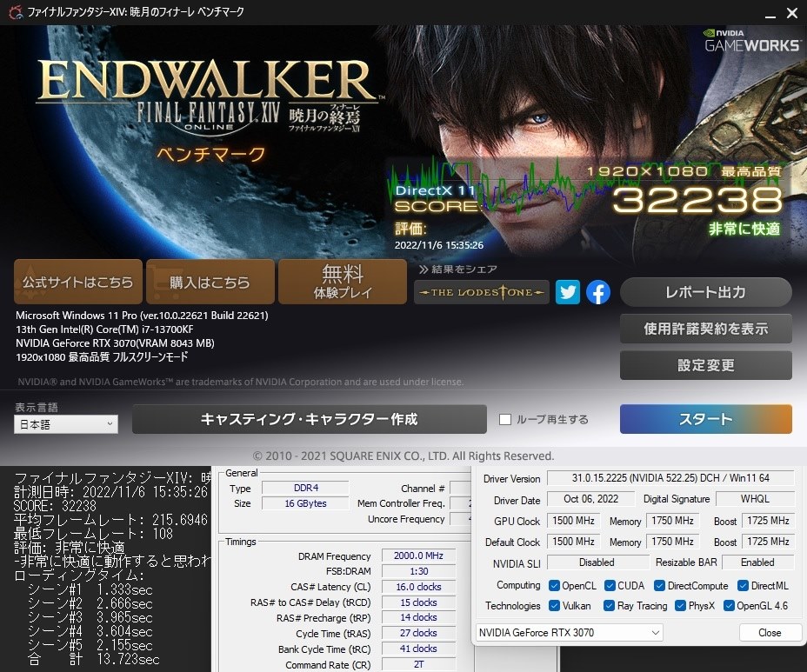Click 合計 13.723sec total loading line
The height and width of the screenshot is (672, 807).
coord(93,659)
